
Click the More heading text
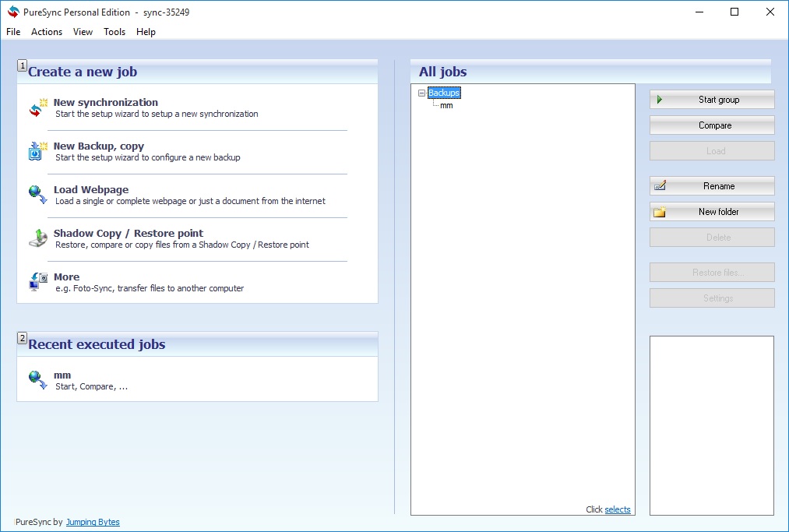pyautogui.click(x=66, y=277)
